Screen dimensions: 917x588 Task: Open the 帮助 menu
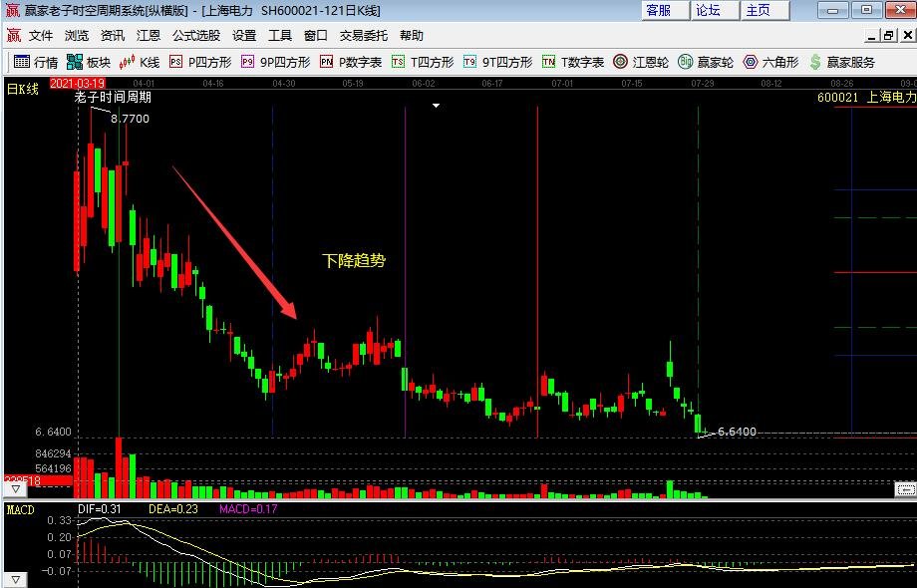tap(411, 36)
